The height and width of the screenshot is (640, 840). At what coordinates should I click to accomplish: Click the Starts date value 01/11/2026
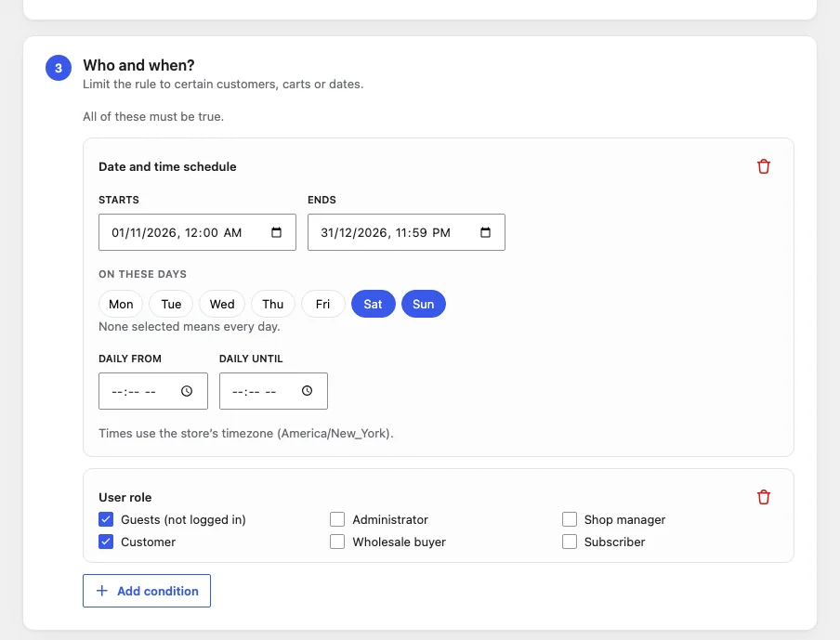145,233
